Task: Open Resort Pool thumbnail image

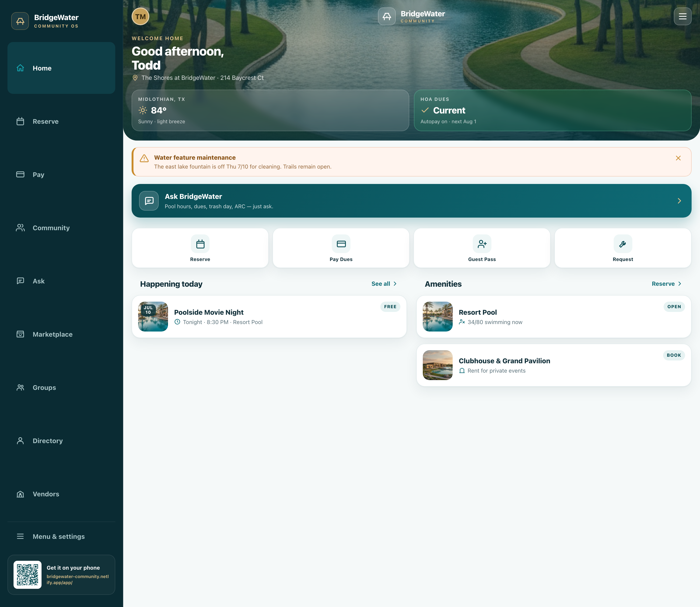Action: [438, 316]
